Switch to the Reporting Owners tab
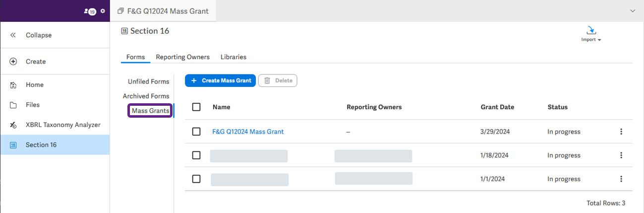The height and width of the screenshot is (213, 644). tap(182, 57)
